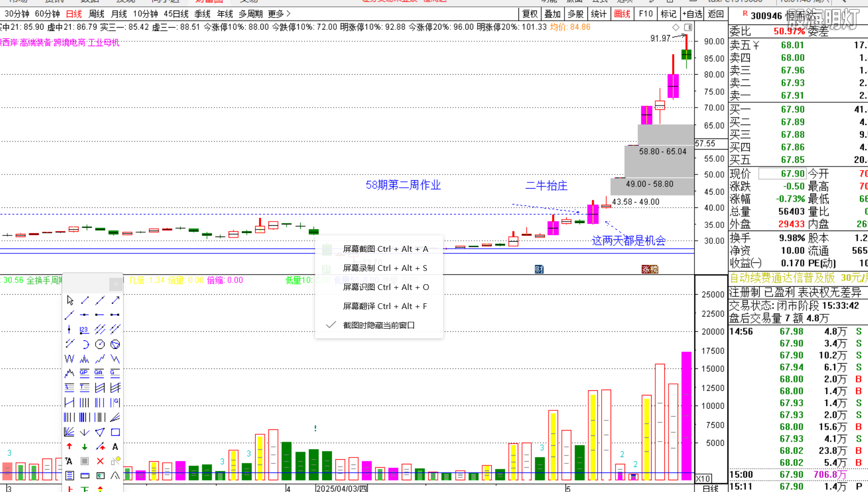
Task: Click the 45日线 period button
Action: tap(176, 14)
